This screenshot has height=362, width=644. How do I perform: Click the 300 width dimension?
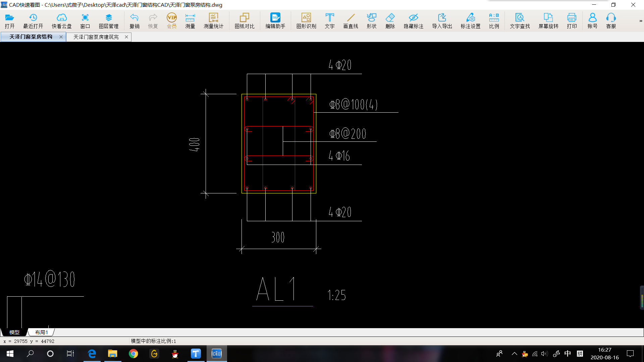click(x=278, y=237)
